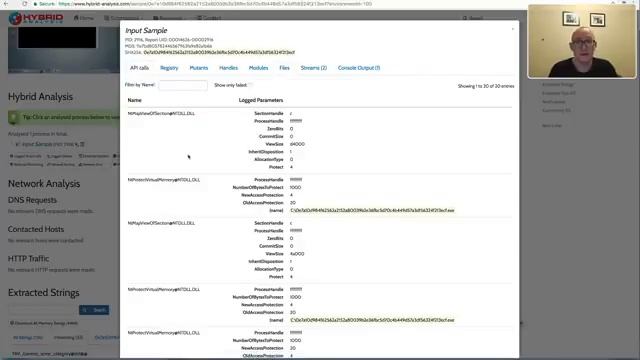Select the last visible NtProtectVirtualMemory@NTDLL.DLL entry
Viewport: 640px width, 360px height.
click(164, 333)
